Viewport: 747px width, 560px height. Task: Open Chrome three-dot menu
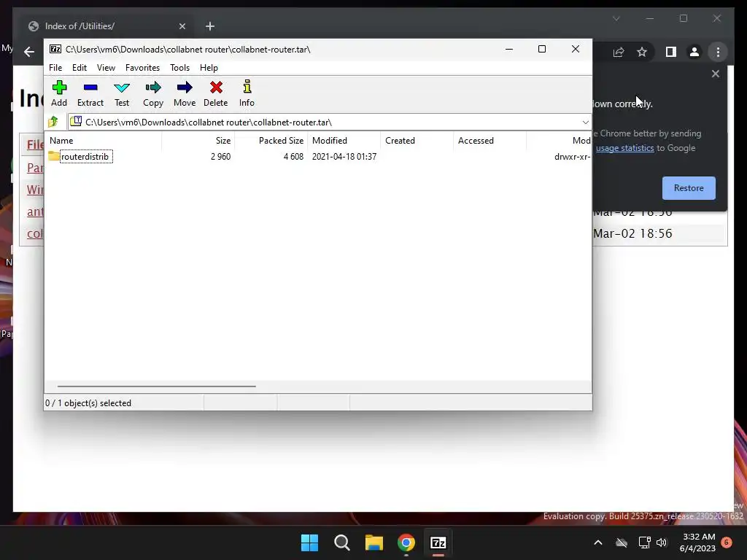(x=718, y=52)
